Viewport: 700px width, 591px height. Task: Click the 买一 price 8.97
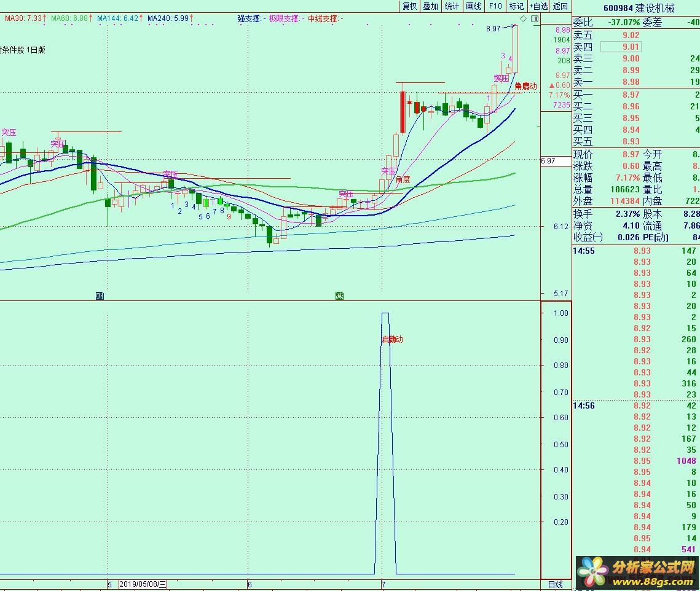[631, 95]
